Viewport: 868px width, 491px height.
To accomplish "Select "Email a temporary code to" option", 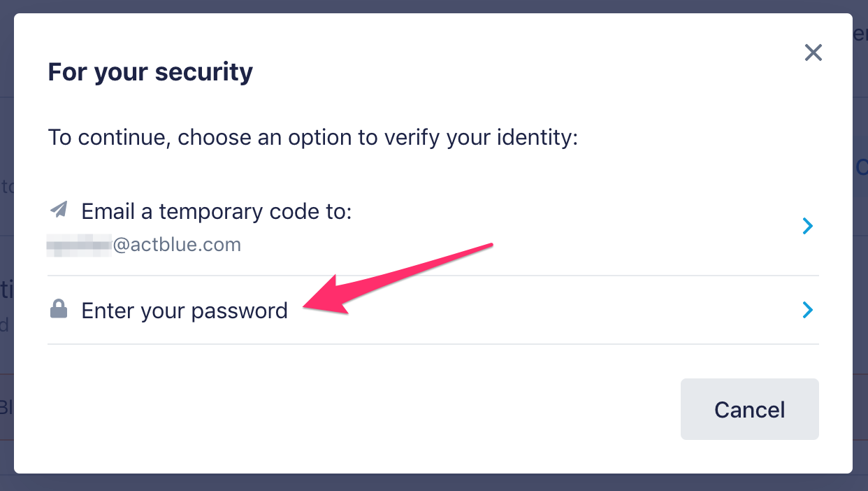I will 216,211.
